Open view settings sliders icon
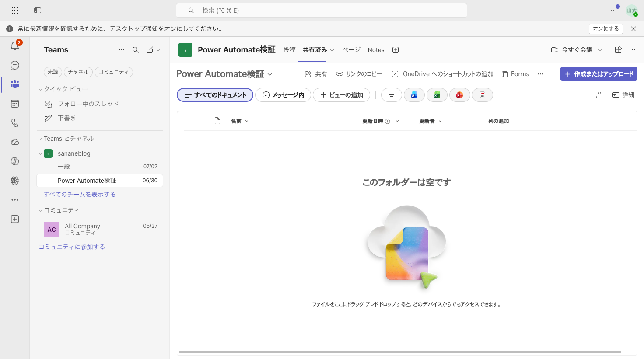 click(598, 95)
